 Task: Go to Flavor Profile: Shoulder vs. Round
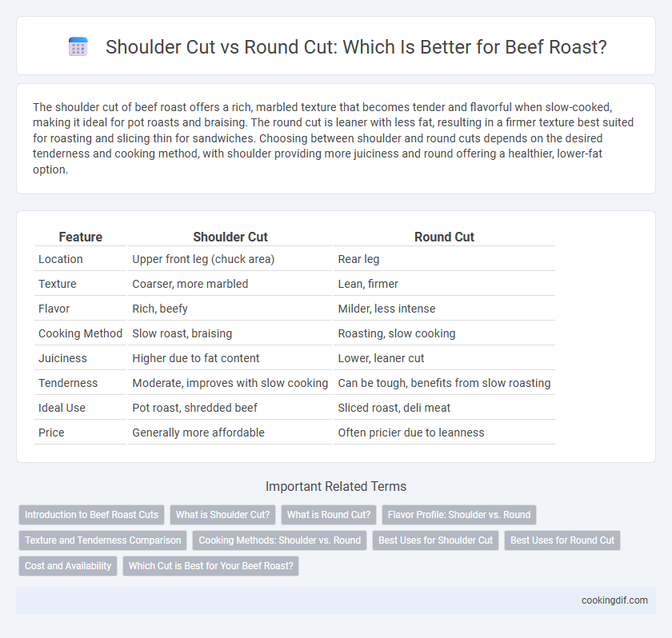(459, 515)
